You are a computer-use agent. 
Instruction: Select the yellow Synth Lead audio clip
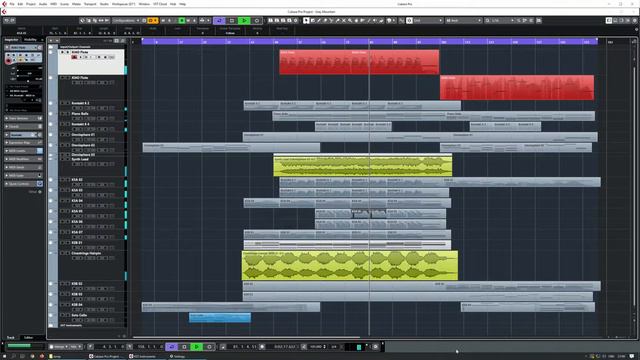click(x=362, y=166)
